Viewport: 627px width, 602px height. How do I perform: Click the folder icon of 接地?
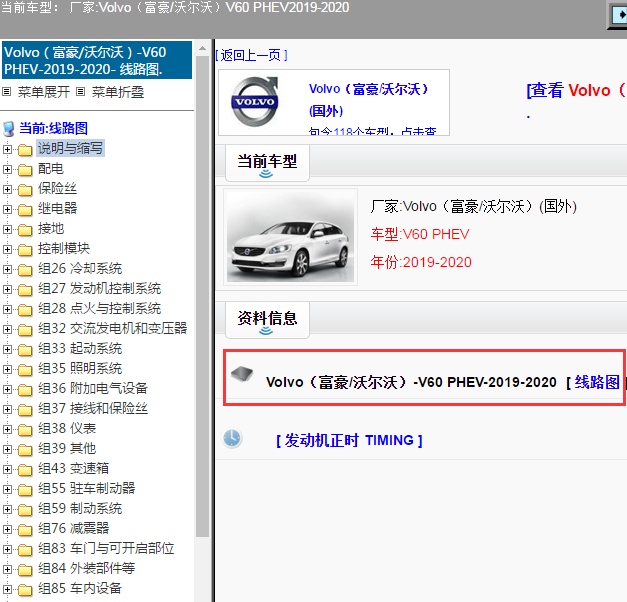click(25, 230)
